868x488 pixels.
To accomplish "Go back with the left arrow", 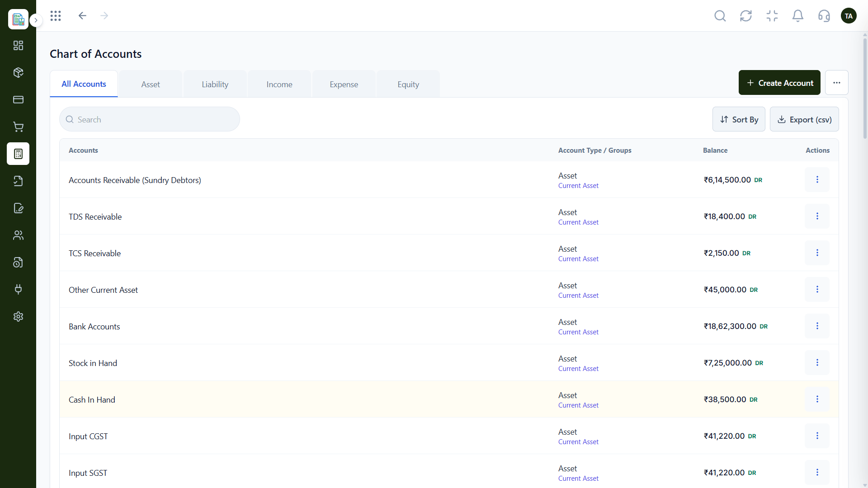I will [82, 16].
